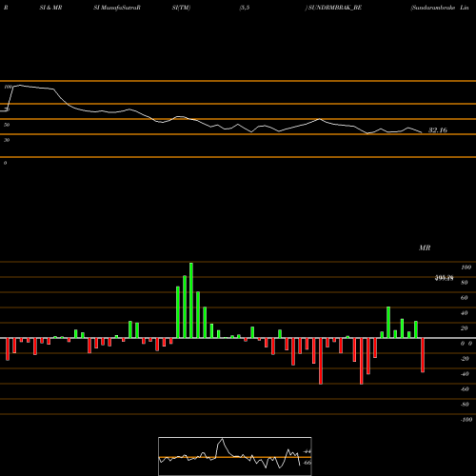Click the 40 label on MR axis

coord(464,313)
